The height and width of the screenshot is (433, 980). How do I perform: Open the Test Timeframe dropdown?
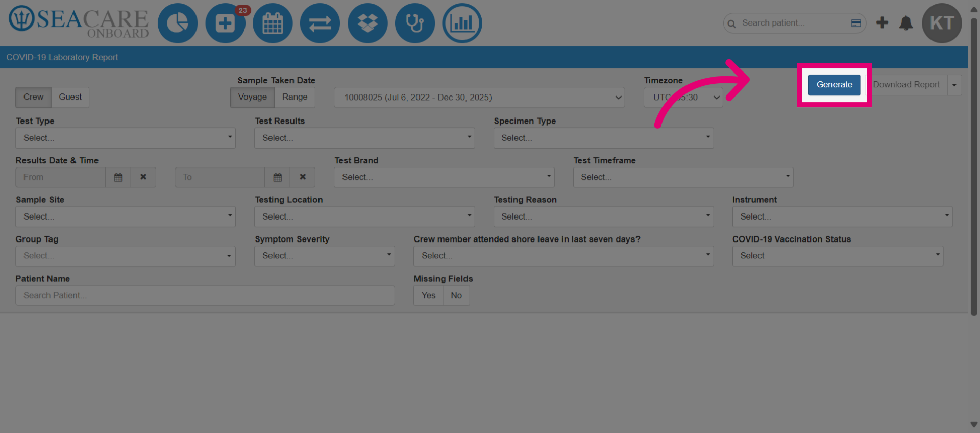click(x=683, y=177)
